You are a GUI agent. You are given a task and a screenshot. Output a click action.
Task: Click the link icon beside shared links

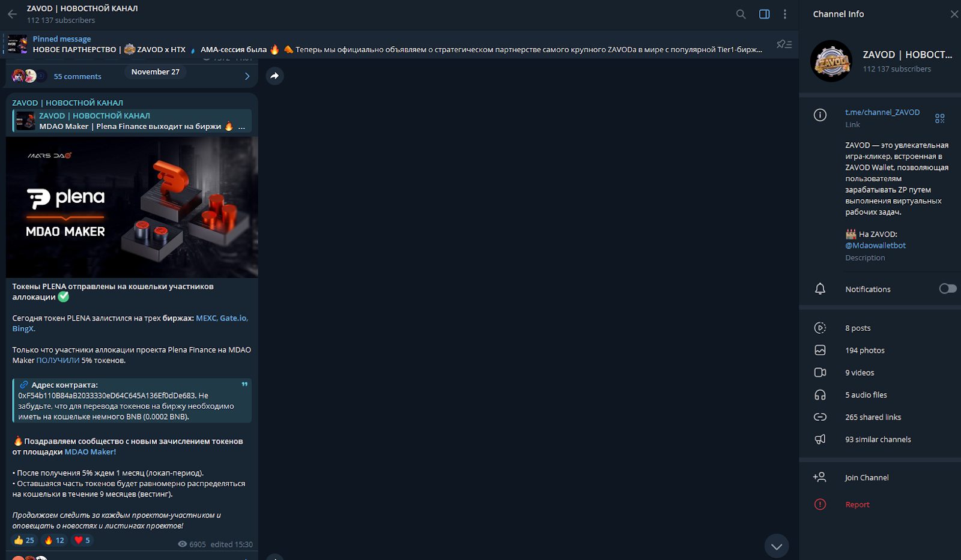[820, 417]
